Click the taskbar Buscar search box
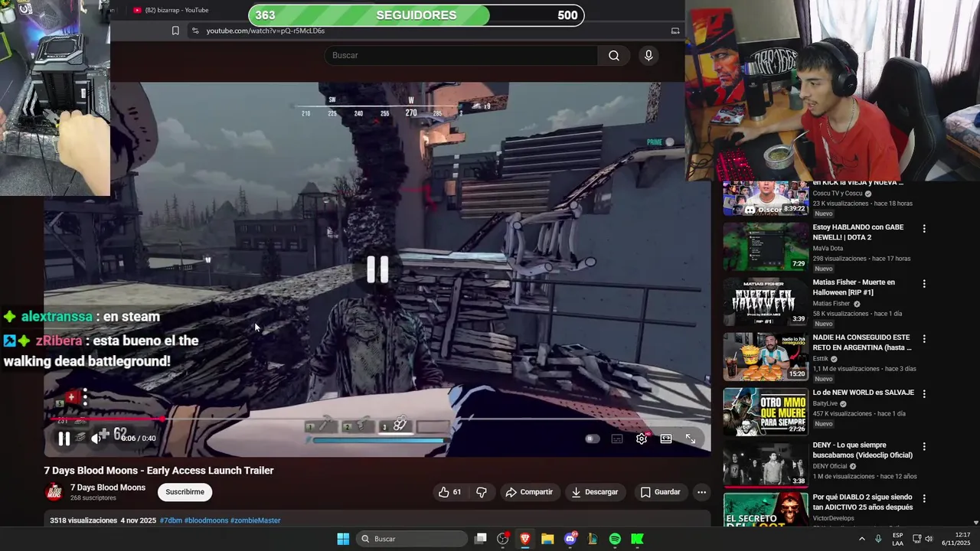 [x=413, y=539]
